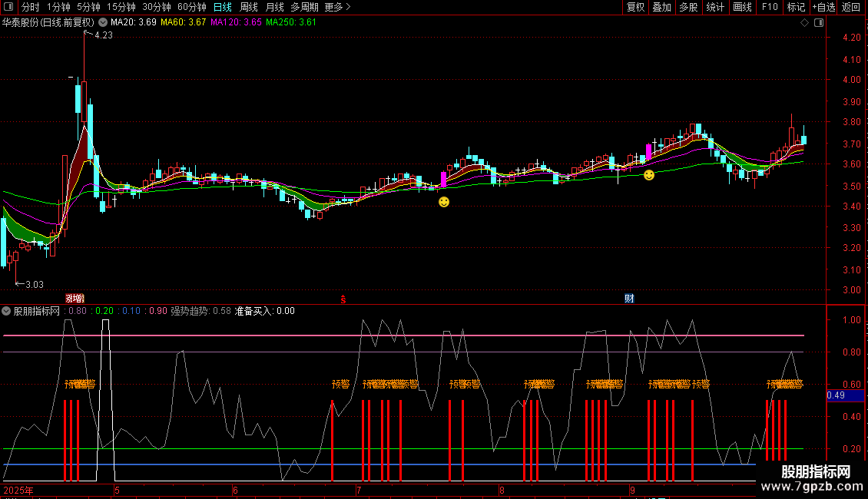Click the 4.23 high price label
The image size is (868, 499).
click(x=103, y=35)
